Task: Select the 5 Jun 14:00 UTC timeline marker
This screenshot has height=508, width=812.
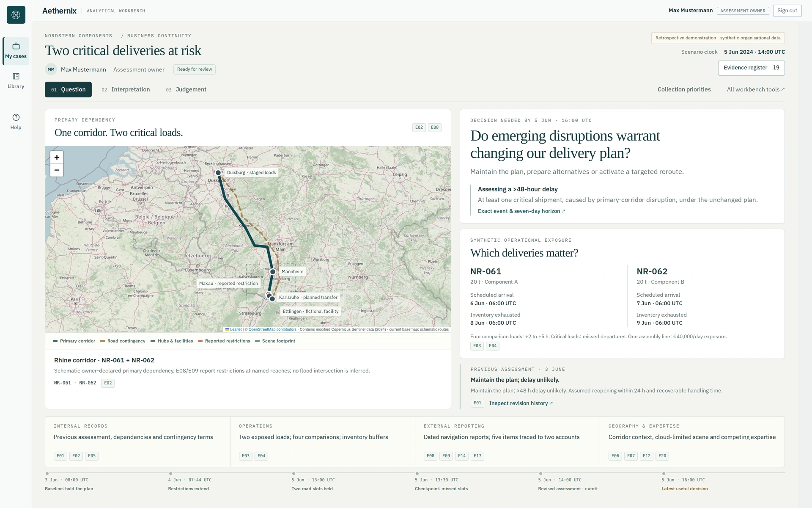Action: click(x=540, y=474)
